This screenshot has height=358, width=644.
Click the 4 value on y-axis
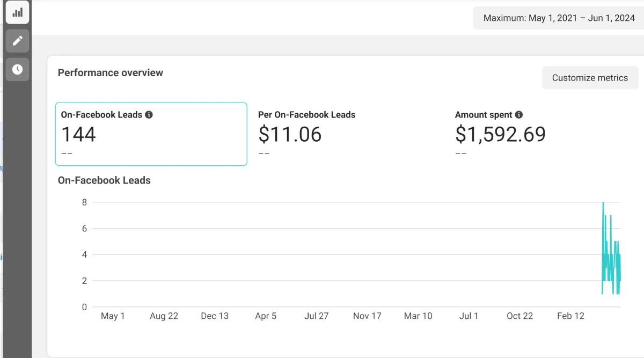[84, 255]
